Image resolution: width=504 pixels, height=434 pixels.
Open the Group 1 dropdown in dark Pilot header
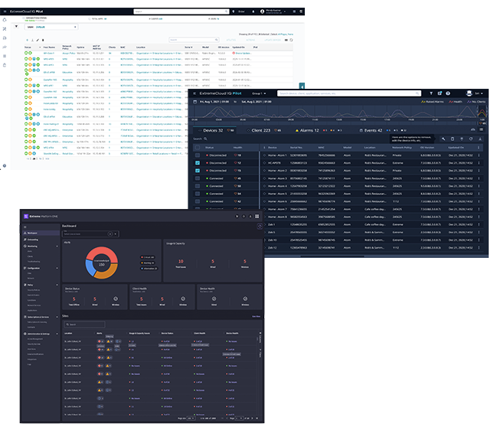(259, 93)
